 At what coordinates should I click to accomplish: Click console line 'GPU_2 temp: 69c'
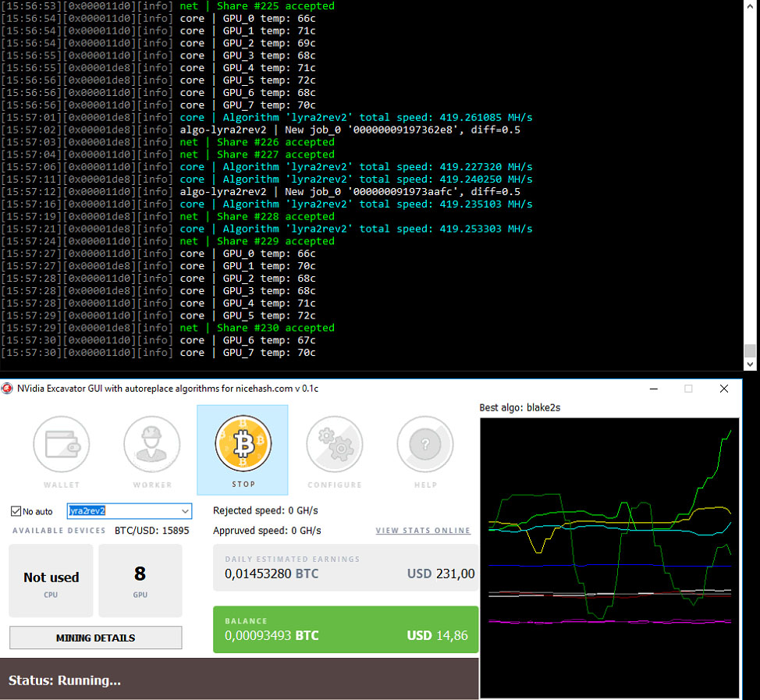[158, 43]
